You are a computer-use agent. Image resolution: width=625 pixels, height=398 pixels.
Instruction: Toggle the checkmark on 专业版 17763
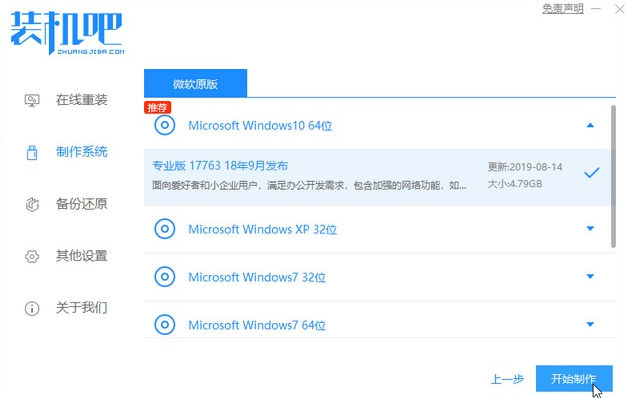592,173
